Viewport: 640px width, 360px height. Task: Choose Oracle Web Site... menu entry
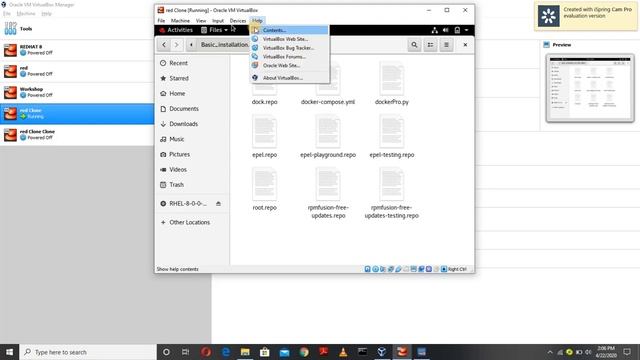click(x=289, y=65)
